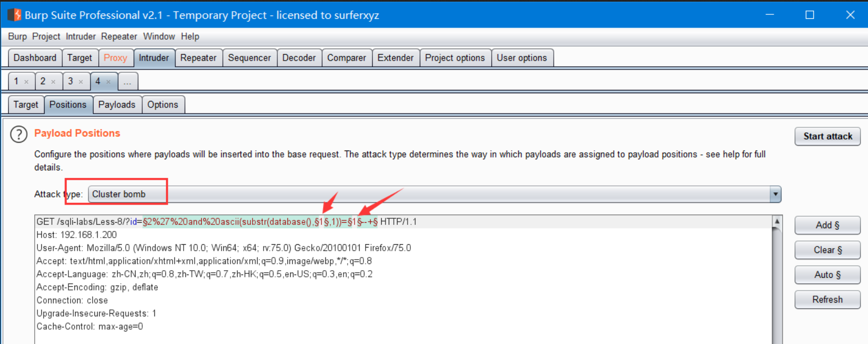Click the Accept-Encoding: gzip, deflate line

pyautogui.click(x=97, y=287)
